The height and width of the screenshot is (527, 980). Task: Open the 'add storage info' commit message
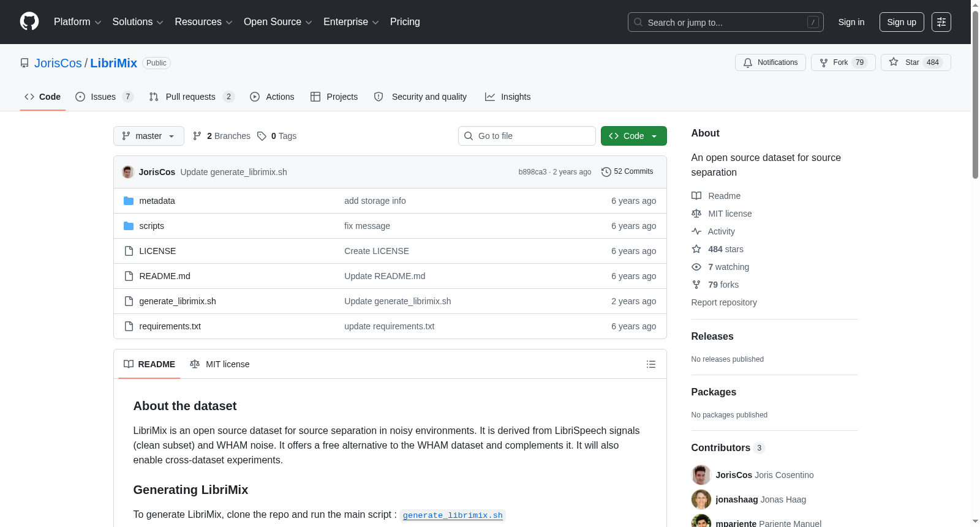pyautogui.click(x=375, y=201)
